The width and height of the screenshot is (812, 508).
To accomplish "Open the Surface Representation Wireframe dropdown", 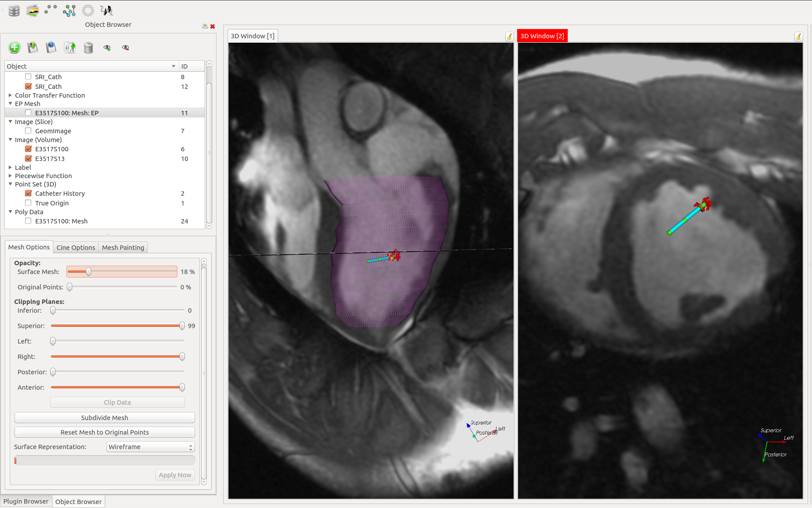I will [151, 447].
